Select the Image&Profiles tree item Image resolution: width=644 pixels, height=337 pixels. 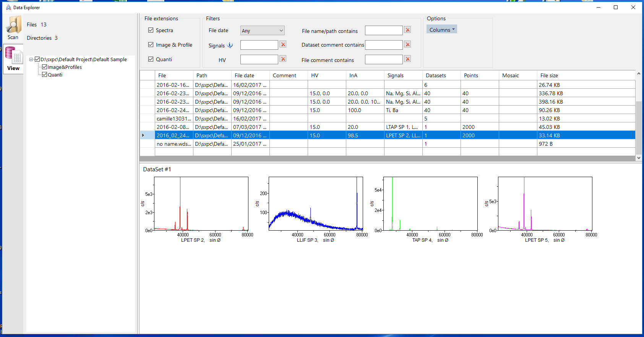click(x=65, y=67)
